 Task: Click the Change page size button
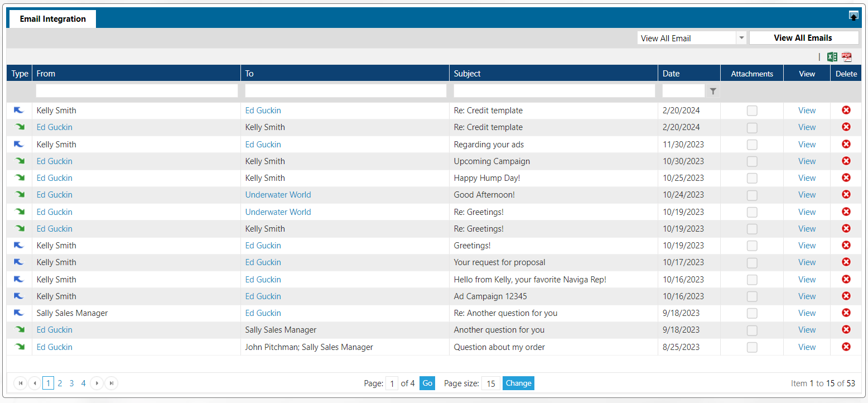[518, 383]
